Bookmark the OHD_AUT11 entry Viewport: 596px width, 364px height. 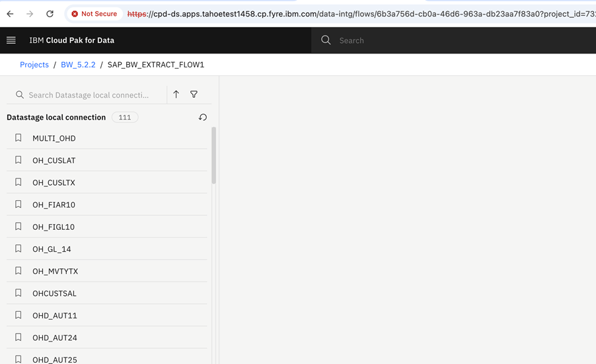(x=18, y=315)
